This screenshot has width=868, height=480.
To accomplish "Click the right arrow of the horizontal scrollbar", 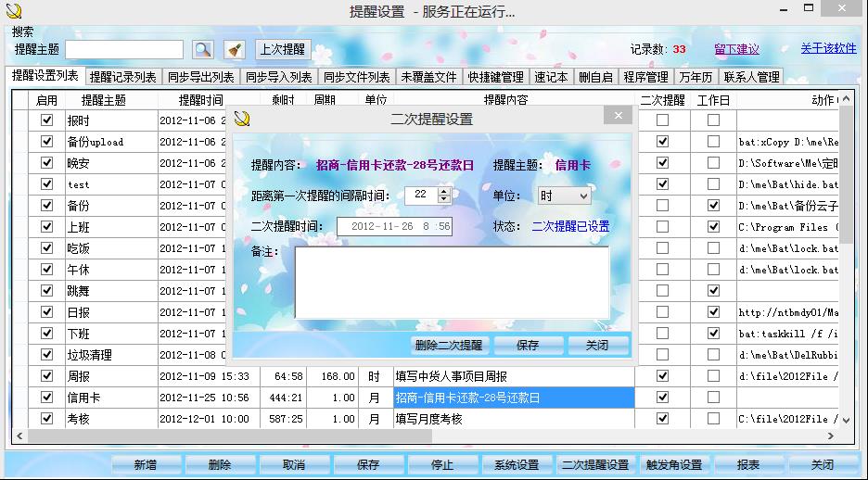I will (830, 436).
